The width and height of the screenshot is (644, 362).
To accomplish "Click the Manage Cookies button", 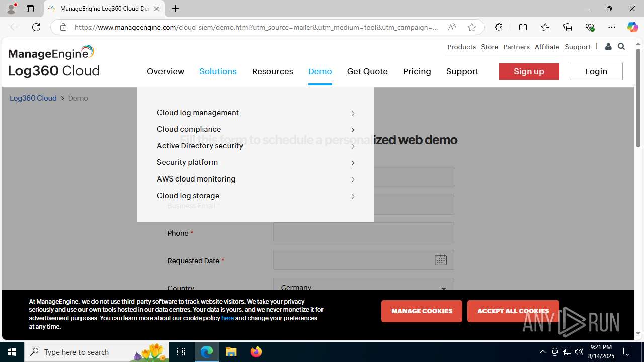I will click(x=422, y=311).
